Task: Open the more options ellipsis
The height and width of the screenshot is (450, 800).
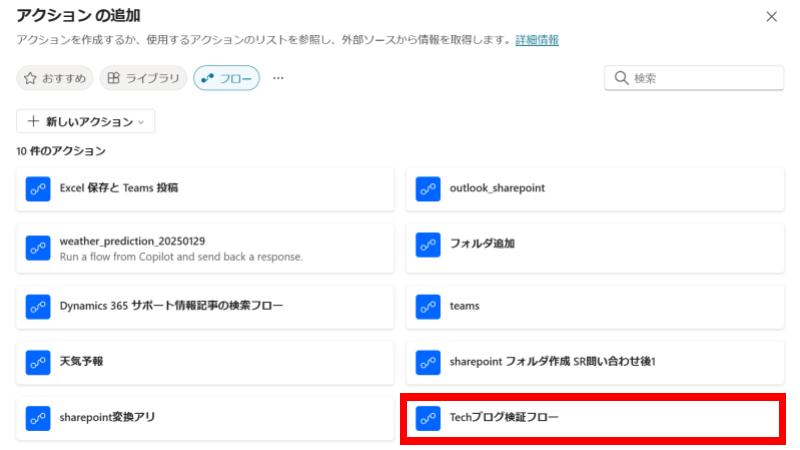Action: coord(278,78)
